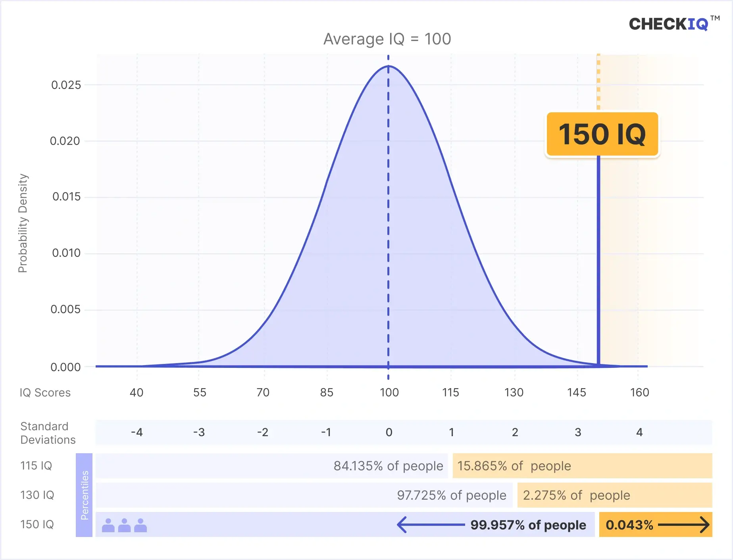Click IQ score 115 on the axis
Screen dimensions: 733x560
coord(451,393)
